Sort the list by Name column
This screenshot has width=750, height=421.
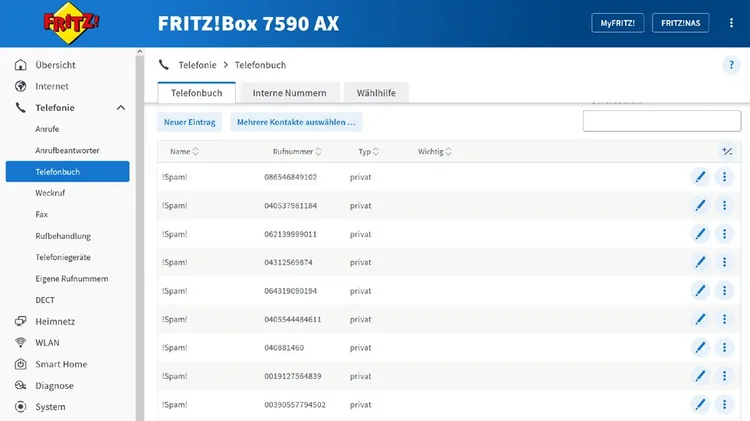181,152
